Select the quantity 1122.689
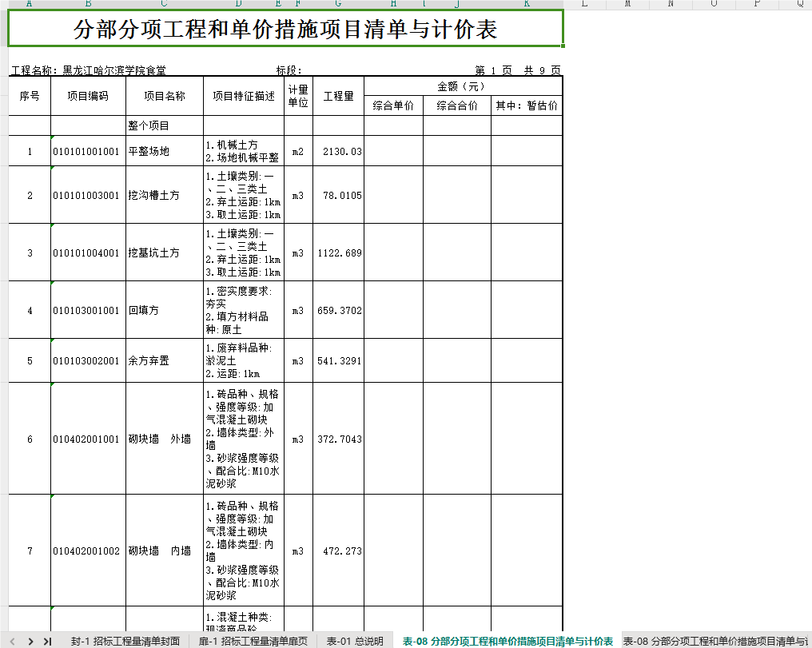Image resolution: width=812 pixels, height=648 pixels. point(339,252)
